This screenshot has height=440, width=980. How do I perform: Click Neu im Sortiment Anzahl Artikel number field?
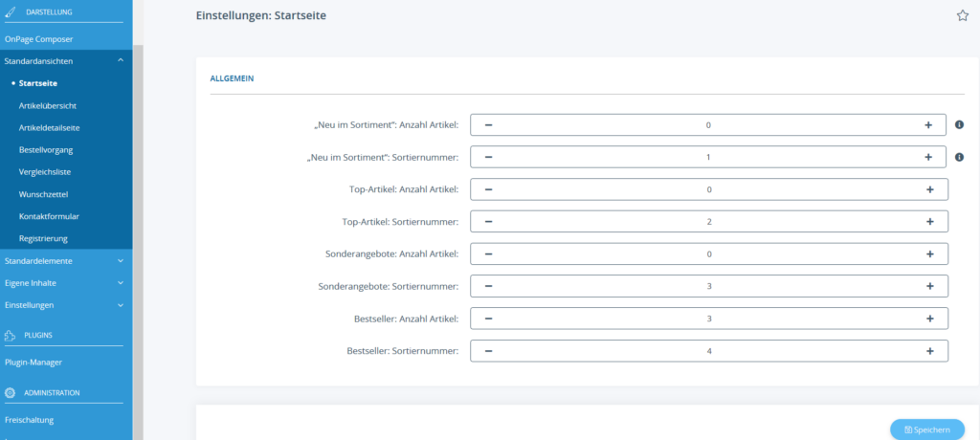[708, 125]
